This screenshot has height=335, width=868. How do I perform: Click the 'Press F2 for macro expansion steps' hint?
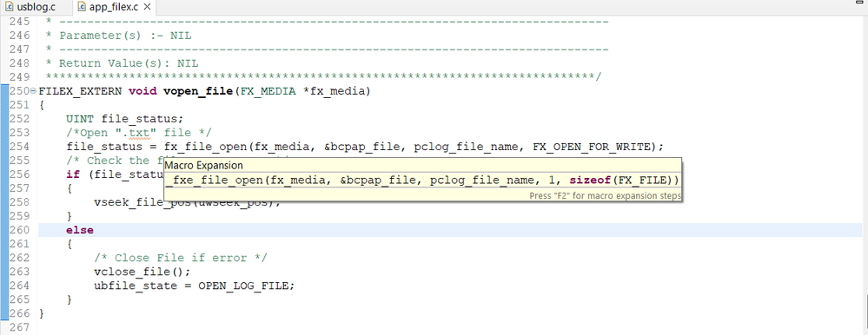pos(605,195)
